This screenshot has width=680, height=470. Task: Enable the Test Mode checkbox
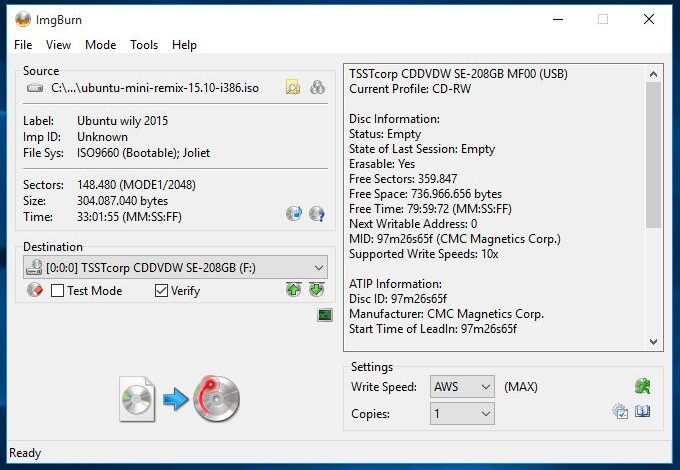pyautogui.click(x=58, y=291)
